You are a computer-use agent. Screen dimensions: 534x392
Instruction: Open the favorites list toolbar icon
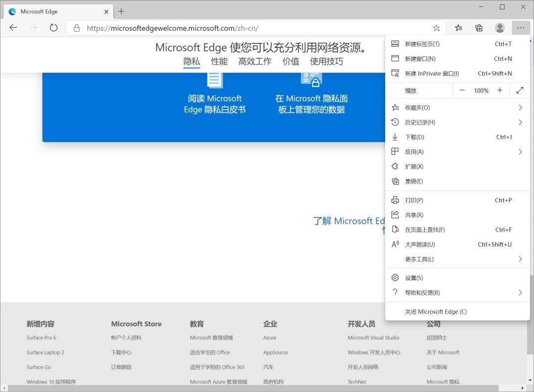pos(458,28)
